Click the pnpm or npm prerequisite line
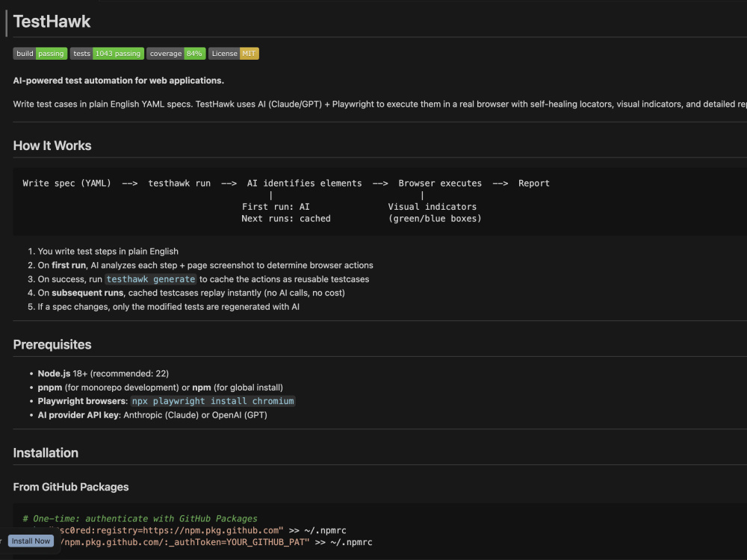This screenshot has width=747, height=560. (161, 387)
